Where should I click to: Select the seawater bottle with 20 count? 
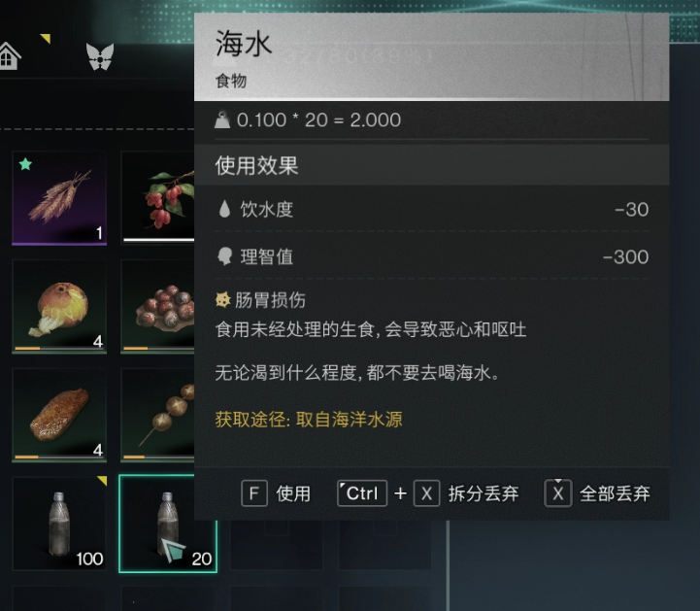(168, 524)
